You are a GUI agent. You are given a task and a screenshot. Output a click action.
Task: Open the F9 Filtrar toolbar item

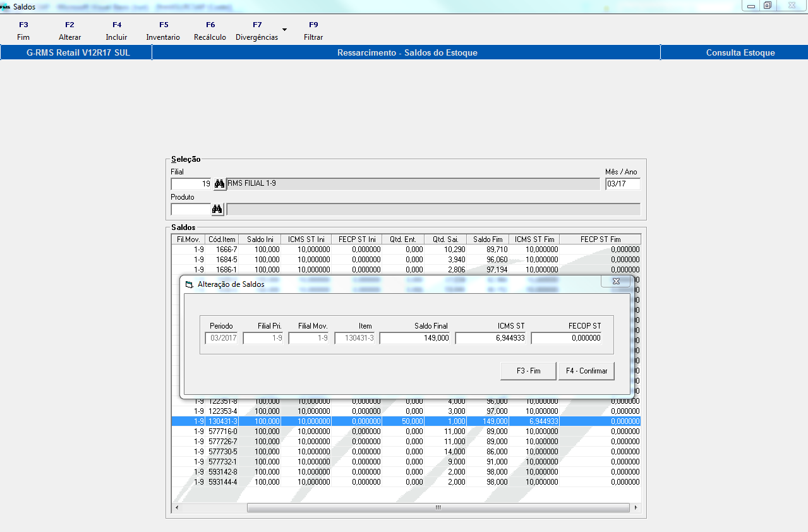(313, 31)
